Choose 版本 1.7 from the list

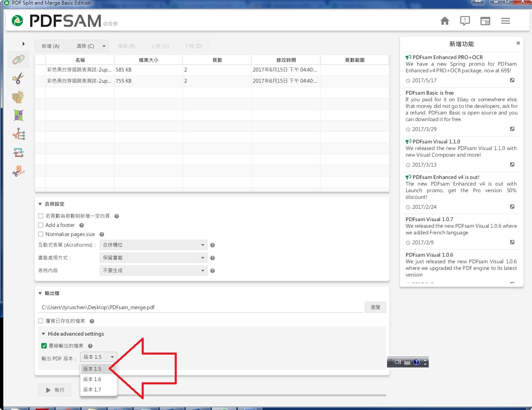tap(92, 390)
